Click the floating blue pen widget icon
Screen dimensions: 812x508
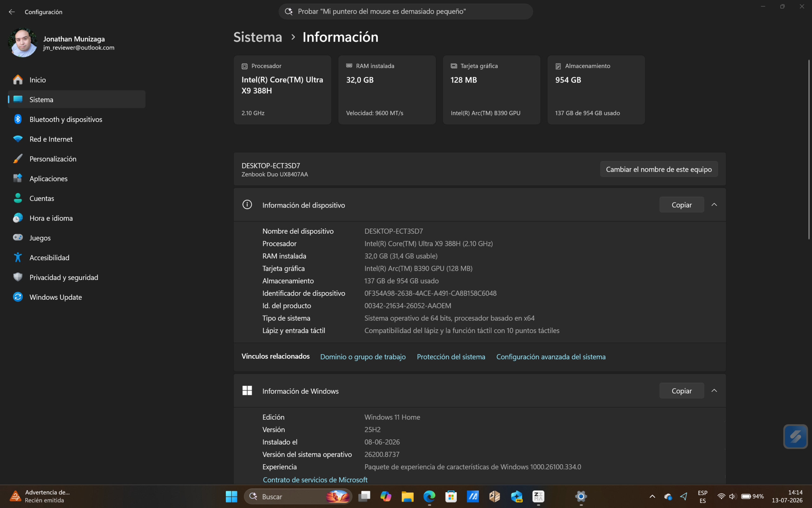795,437
